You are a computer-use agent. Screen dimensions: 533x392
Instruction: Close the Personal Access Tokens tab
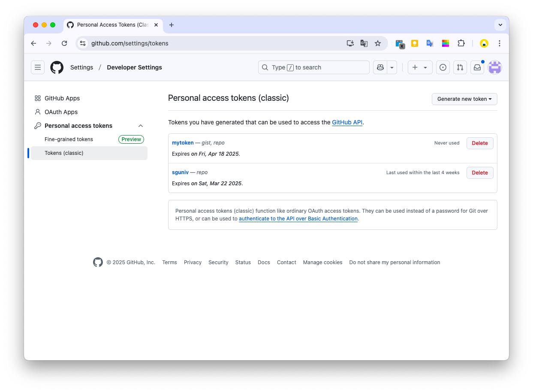click(x=156, y=25)
